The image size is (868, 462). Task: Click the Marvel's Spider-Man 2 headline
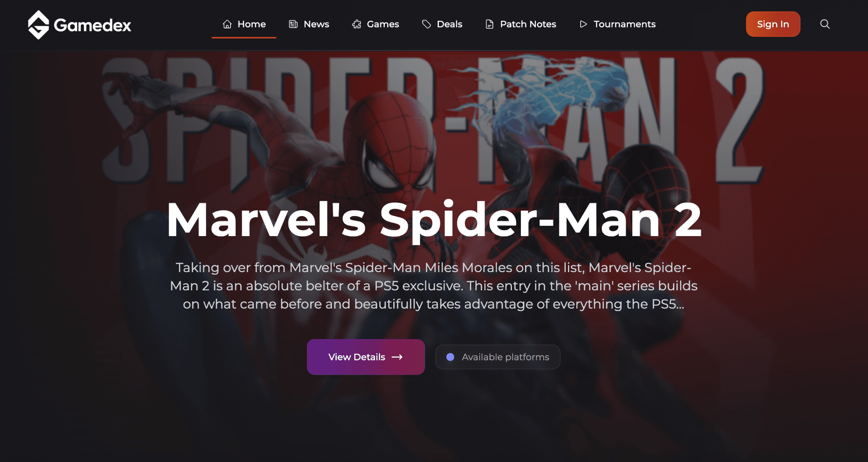pyautogui.click(x=434, y=220)
